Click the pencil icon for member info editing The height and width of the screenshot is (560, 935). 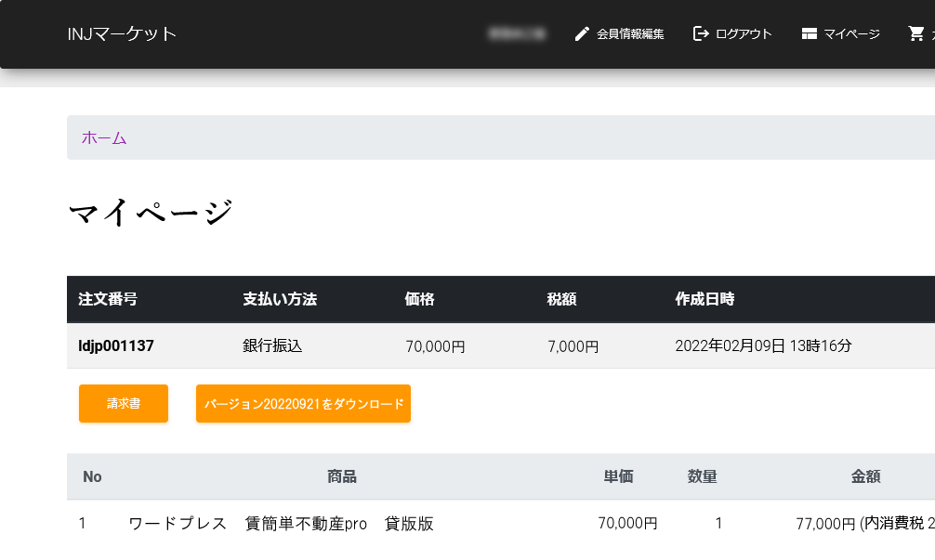pos(582,34)
